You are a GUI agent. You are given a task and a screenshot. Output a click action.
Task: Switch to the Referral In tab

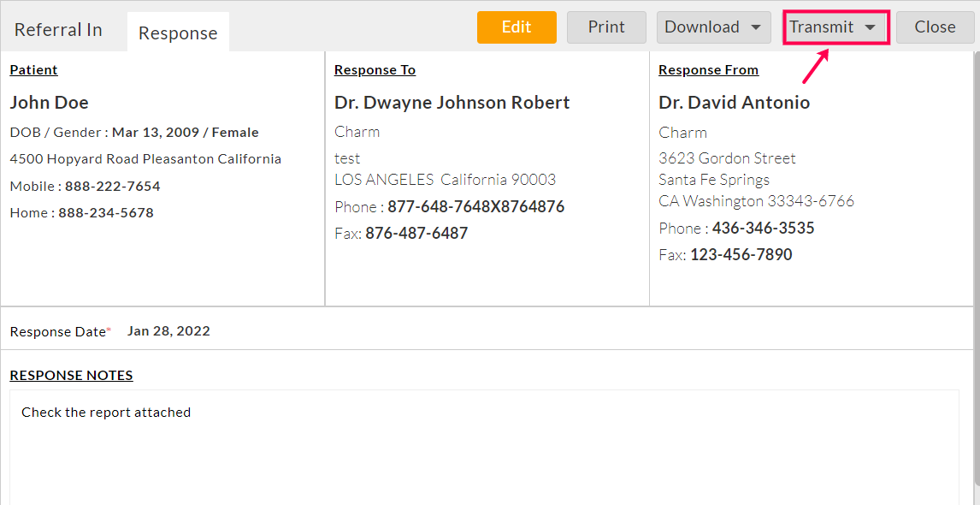click(x=57, y=29)
